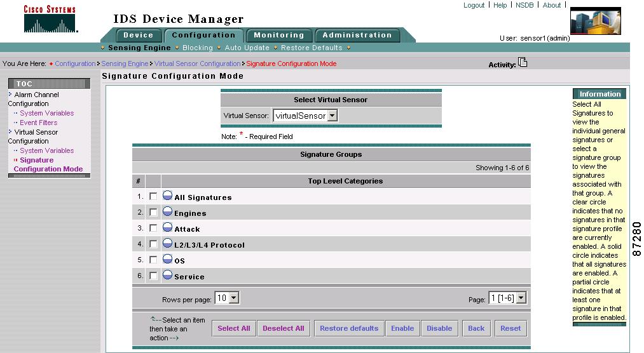The image size is (644, 353).
Task: Click the Attack circle status icon
Action: [168, 228]
